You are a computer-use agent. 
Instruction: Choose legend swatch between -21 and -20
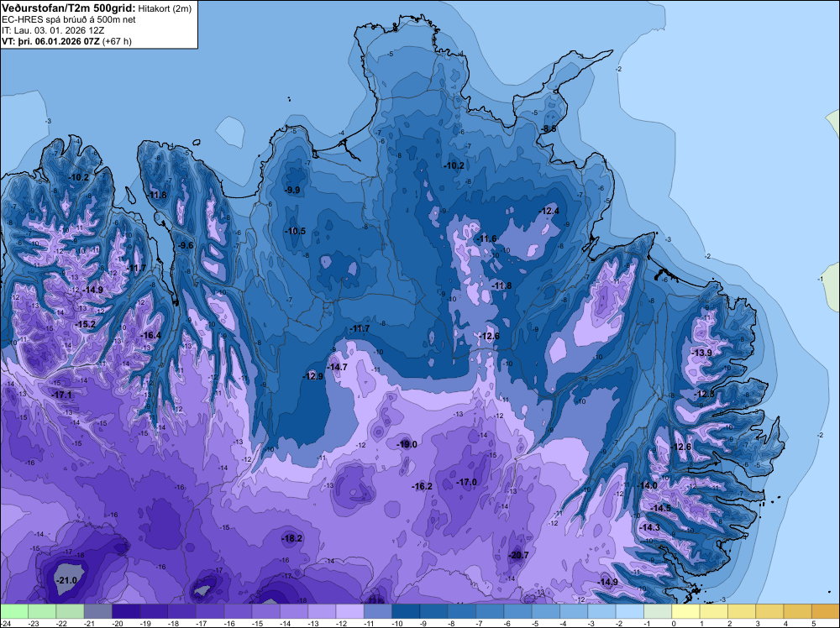(98, 611)
